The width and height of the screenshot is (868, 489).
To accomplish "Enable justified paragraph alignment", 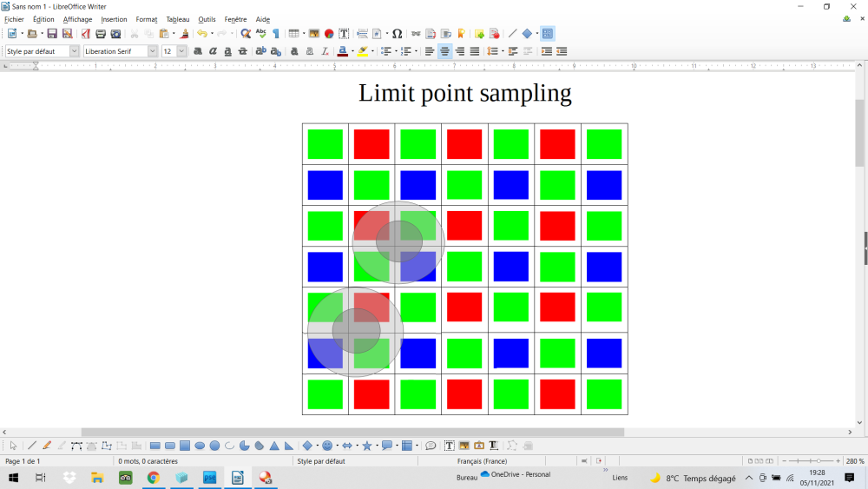I will click(x=474, y=51).
